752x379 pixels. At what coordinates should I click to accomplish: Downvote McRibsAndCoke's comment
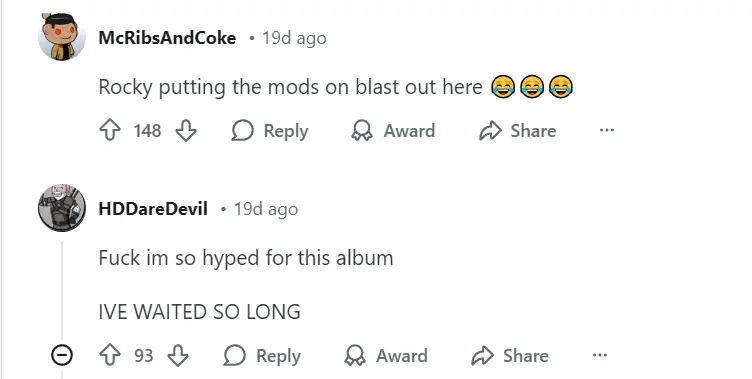(x=186, y=130)
